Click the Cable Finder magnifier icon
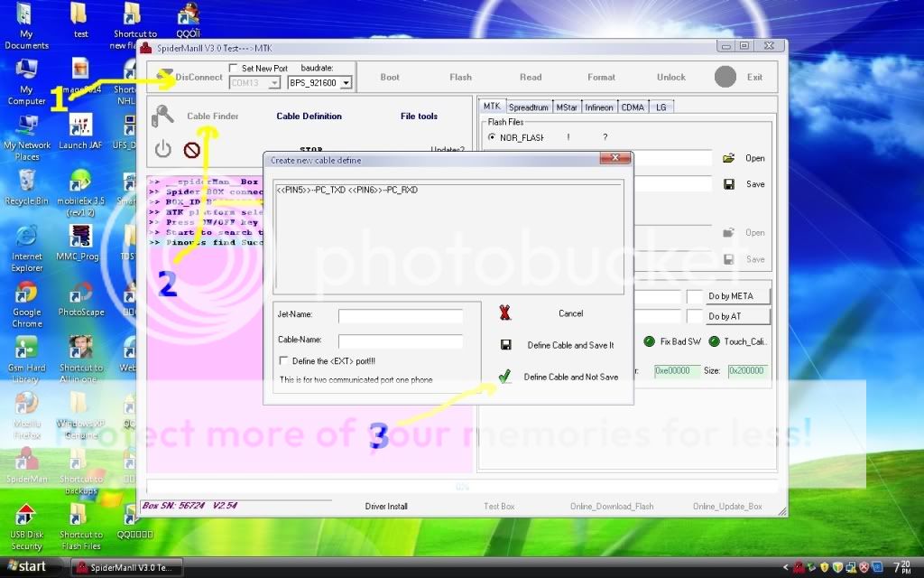 [x=162, y=116]
